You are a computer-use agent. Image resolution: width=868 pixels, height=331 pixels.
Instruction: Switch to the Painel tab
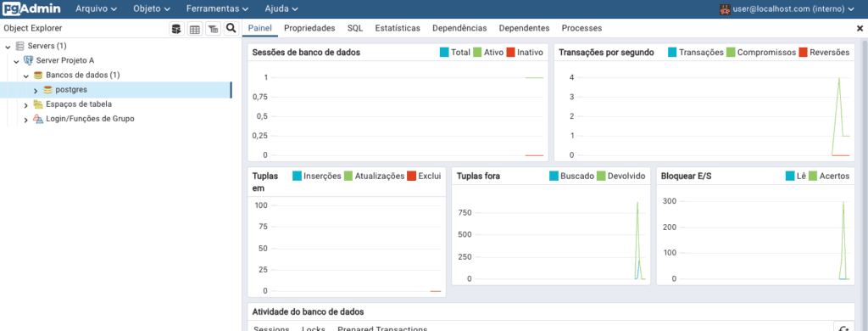click(x=259, y=28)
